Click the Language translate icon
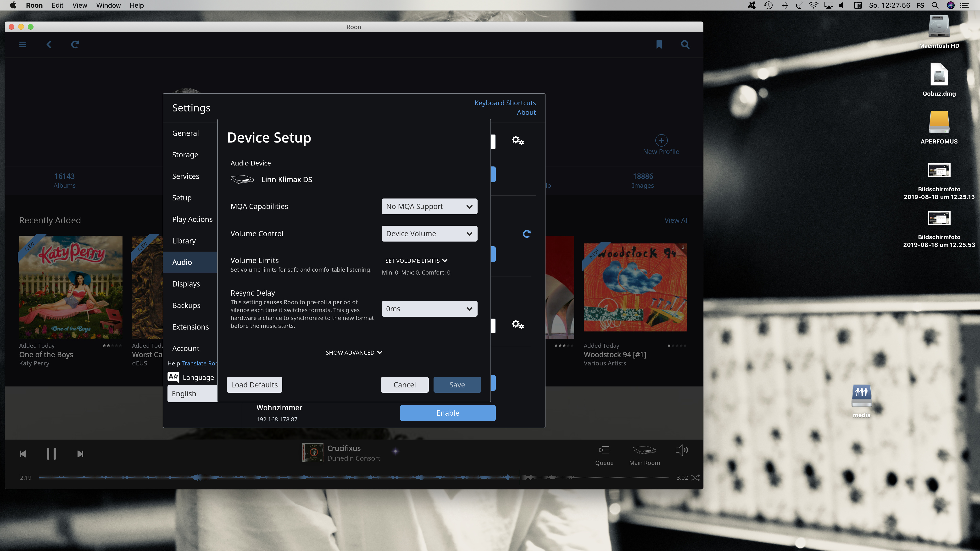 tap(173, 377)
